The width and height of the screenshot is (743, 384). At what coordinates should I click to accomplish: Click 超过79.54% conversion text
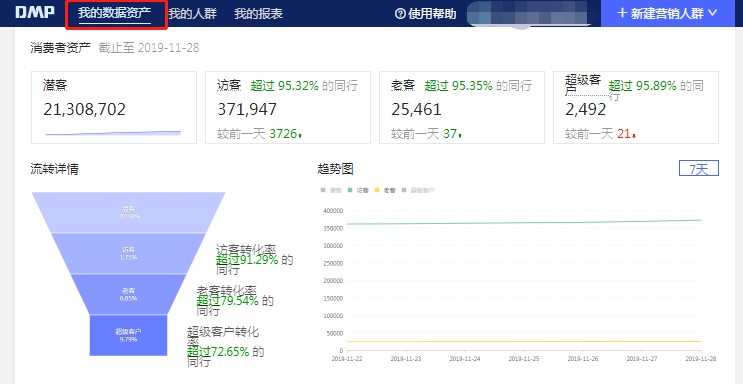(x=227, y=301)
